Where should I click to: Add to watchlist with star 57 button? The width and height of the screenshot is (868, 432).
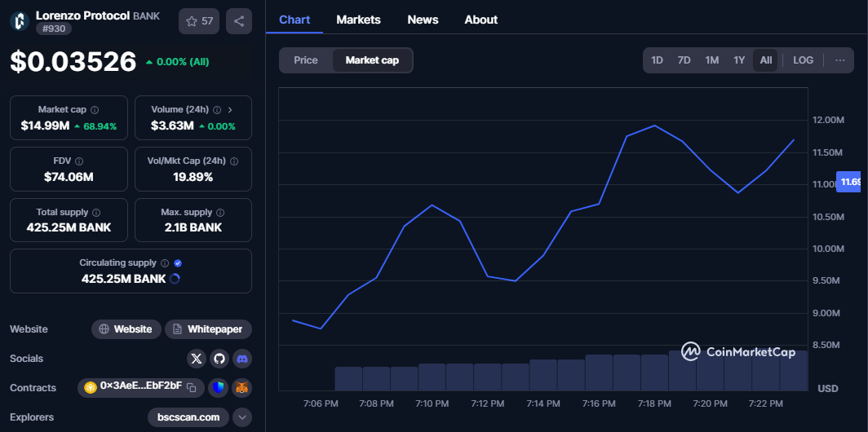point(199,21)
